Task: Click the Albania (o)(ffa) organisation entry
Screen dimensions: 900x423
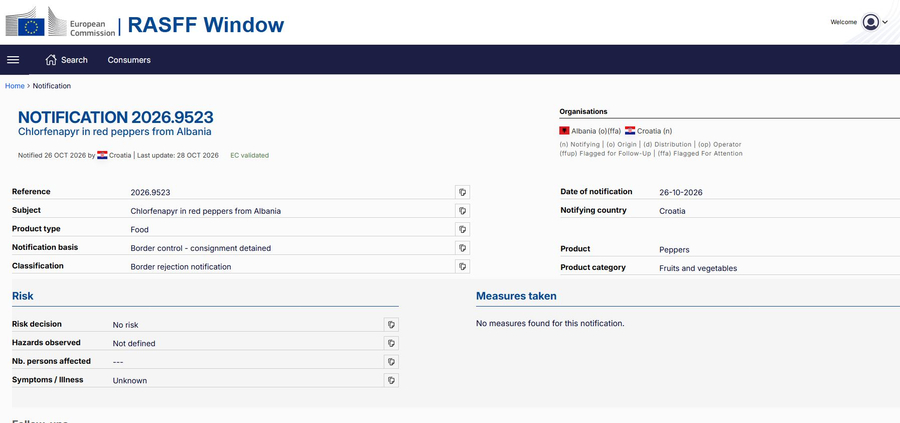Action: click(590, 131)
